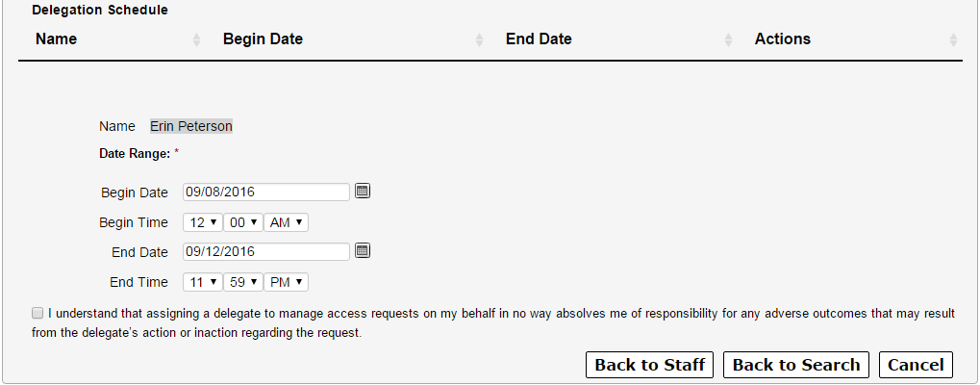
Task: Expand the End Time hour dropdown
Action: tap(203, 282)
